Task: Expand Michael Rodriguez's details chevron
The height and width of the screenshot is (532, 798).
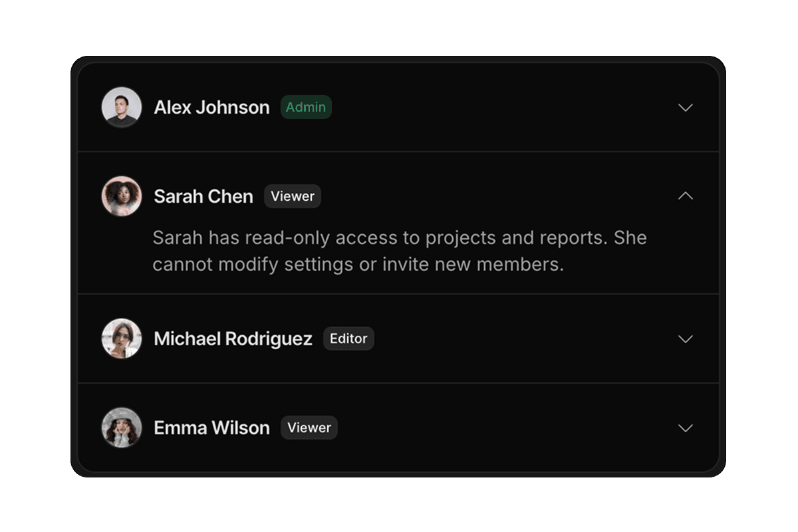Action: coord(685,339)
